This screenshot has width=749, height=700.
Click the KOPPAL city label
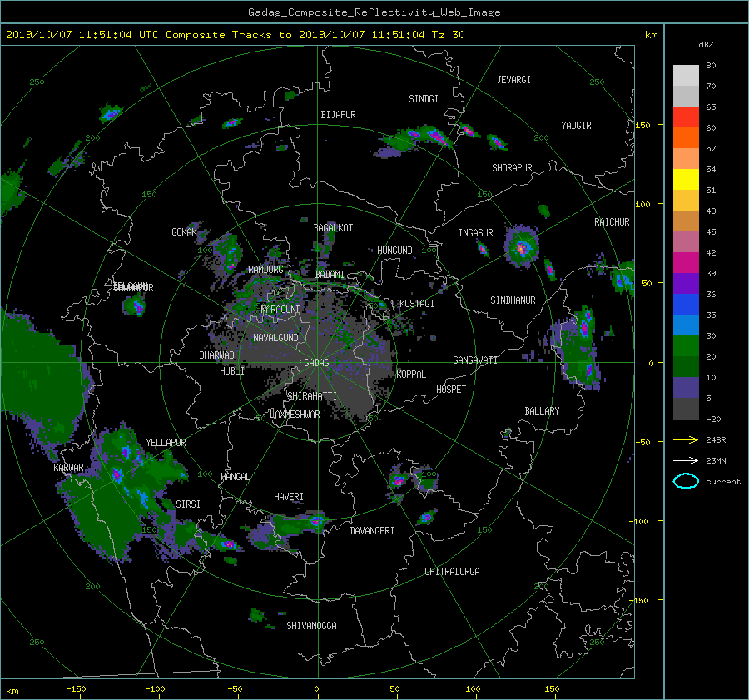tap(411, 375)
